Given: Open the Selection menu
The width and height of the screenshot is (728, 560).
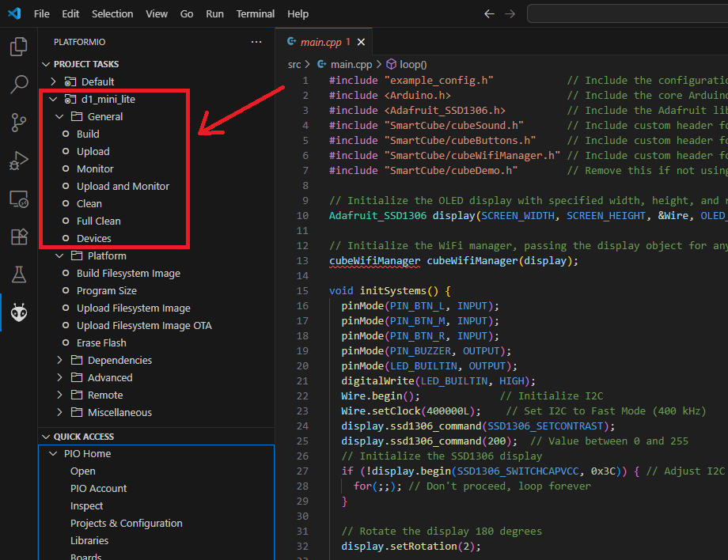Looking at the screenshot, I should click(112, 13).
